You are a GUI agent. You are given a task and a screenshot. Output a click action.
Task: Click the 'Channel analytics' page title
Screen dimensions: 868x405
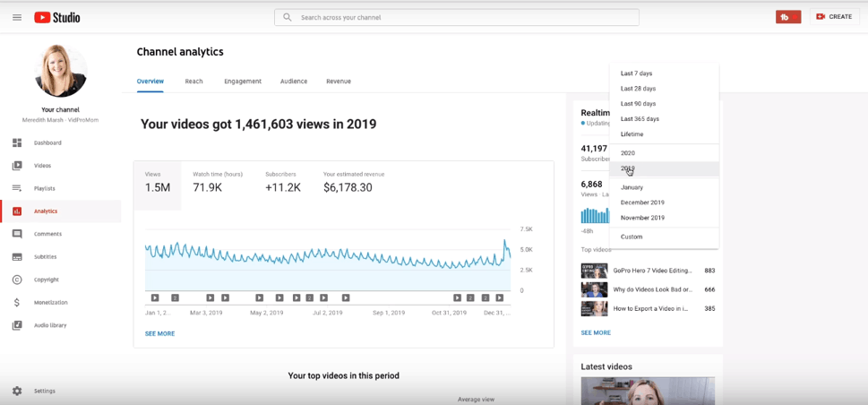point(180,52)
